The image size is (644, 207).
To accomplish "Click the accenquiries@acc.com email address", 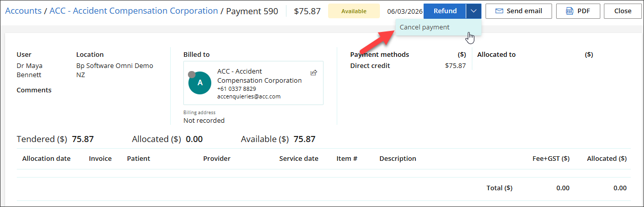I will click(249, 96).
